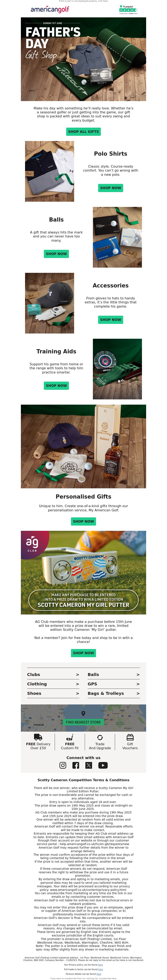Click the American Golf logo
This screenshot has height=980, width=167.
coord(50,9)
